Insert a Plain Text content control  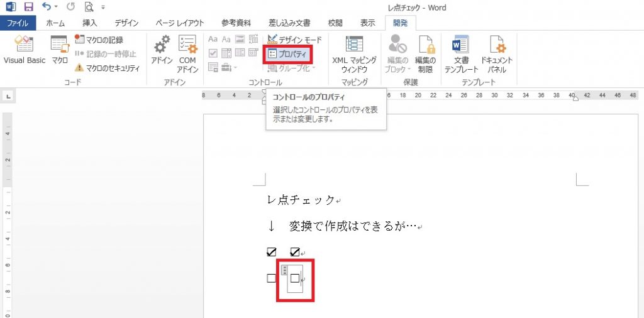coord(226,40)
